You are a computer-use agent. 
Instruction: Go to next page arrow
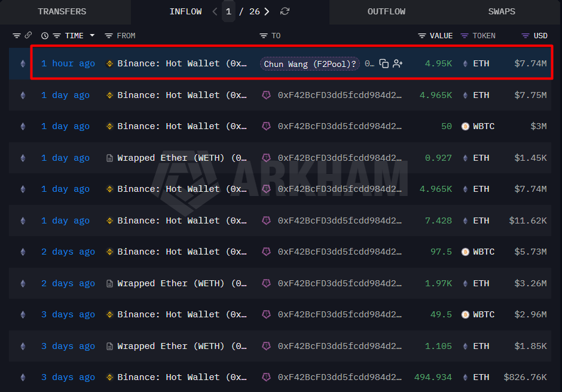click(x=267, y=11)
